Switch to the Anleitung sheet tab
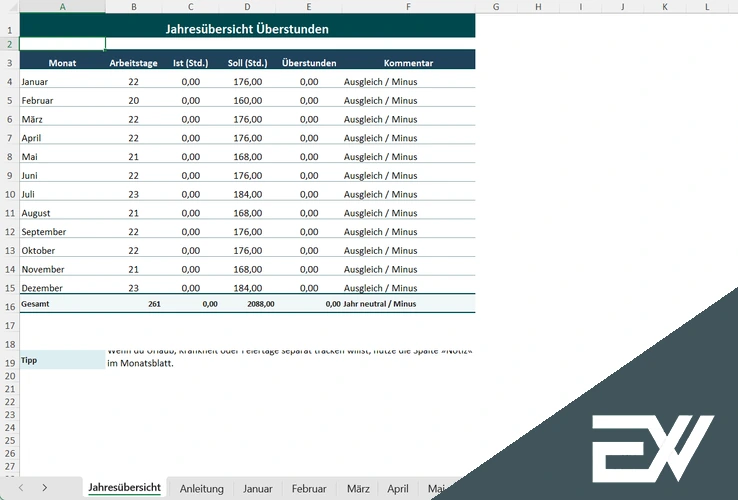738x500 pixels. tap(201, 489)
